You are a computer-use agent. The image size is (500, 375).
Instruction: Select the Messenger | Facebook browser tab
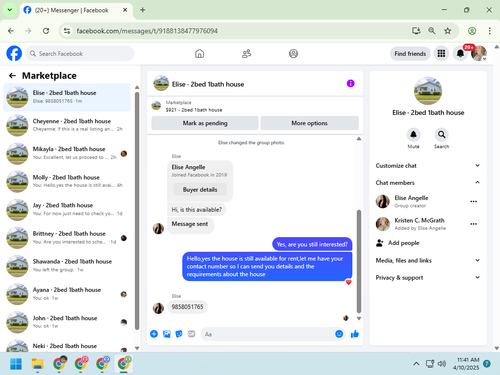(76, 10)
